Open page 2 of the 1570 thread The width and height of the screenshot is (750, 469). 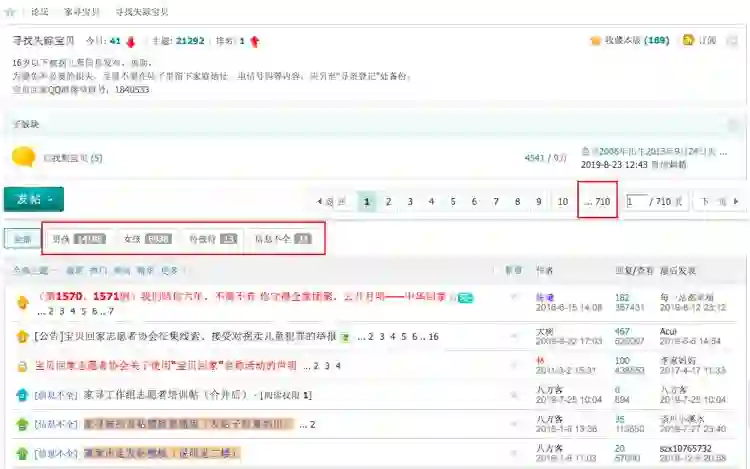coord(51,311)
